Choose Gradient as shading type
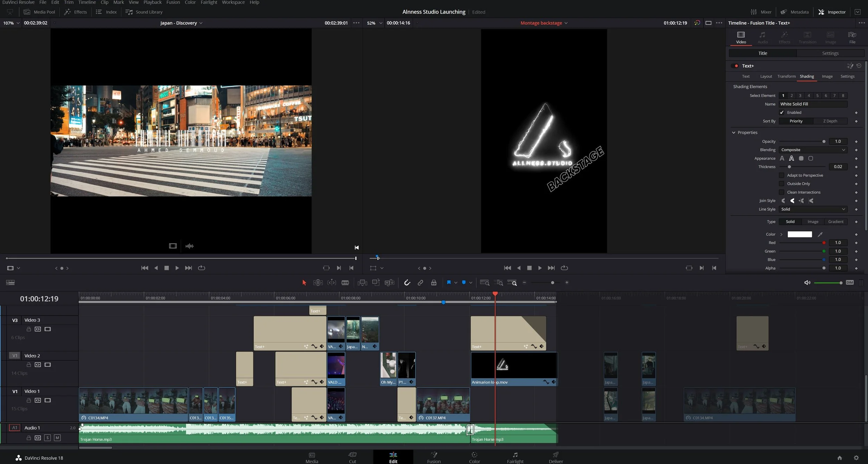Viewport: 868px width, 464px height. coord(835,222)
